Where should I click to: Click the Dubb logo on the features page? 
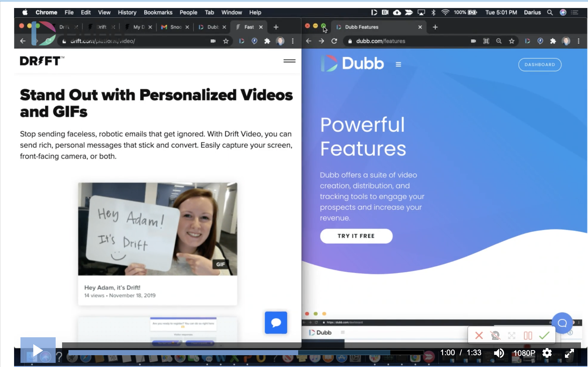click(352, 63)
